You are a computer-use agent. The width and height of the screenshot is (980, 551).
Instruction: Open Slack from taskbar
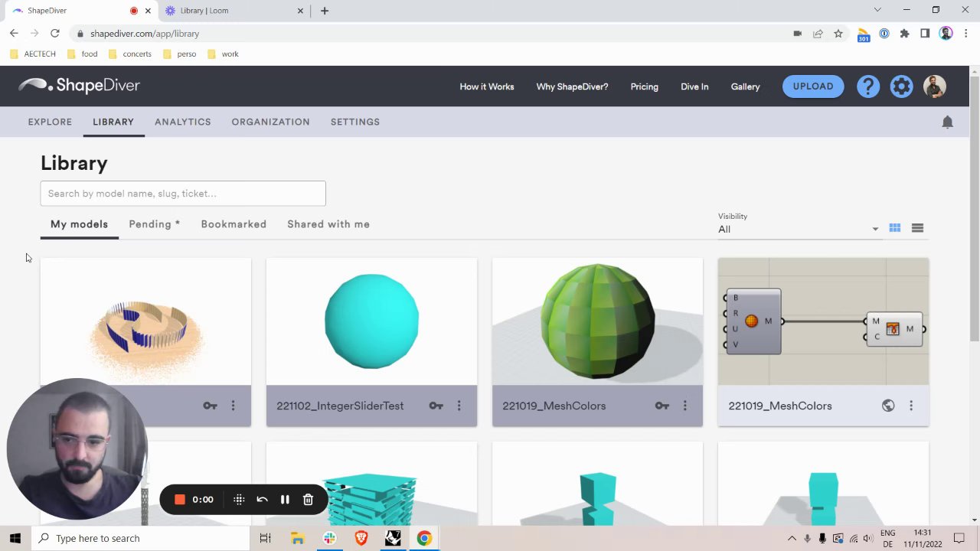(329, 539)
